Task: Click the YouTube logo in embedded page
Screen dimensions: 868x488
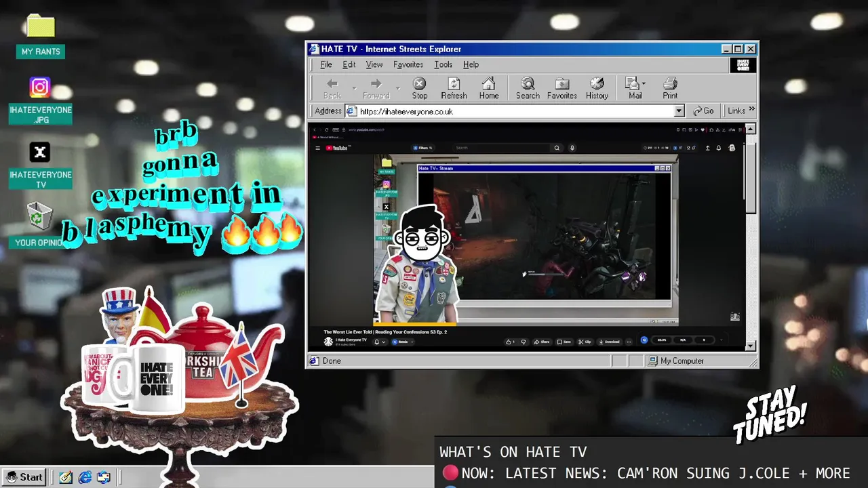Action: [x=337, y=148]
